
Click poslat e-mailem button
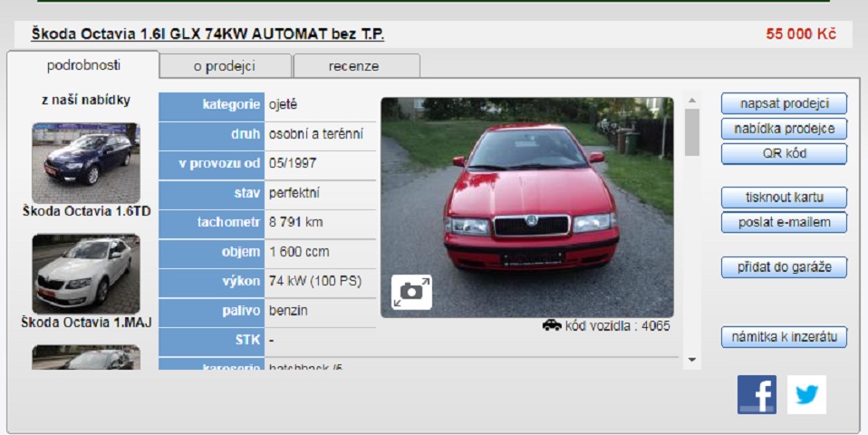coord(784,222)
